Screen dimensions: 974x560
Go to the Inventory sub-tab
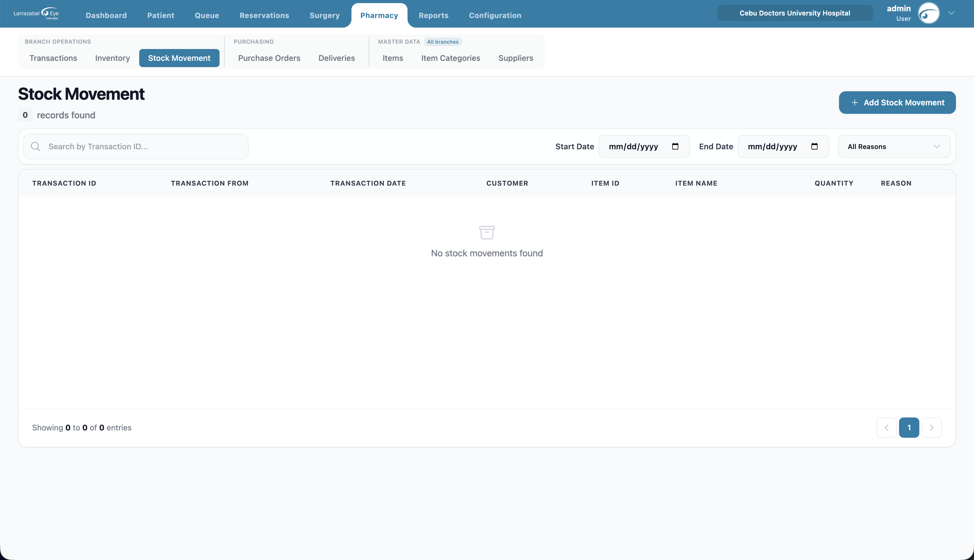(112, 58)
